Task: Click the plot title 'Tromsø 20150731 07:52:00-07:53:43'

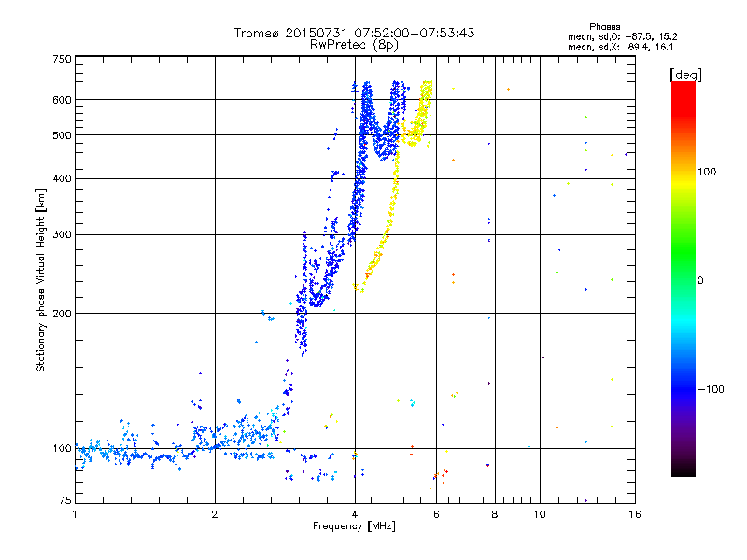Action: pos(354,33)
